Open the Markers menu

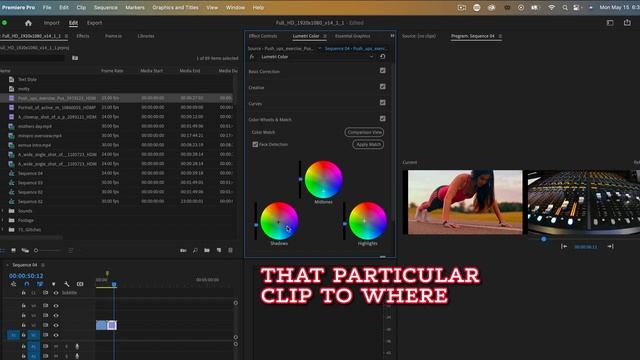pyautogui.click(x=135, y=7)
